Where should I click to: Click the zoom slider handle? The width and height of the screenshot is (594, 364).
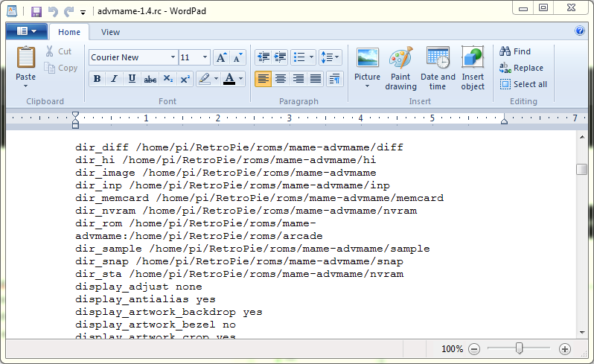coord(519,348)
